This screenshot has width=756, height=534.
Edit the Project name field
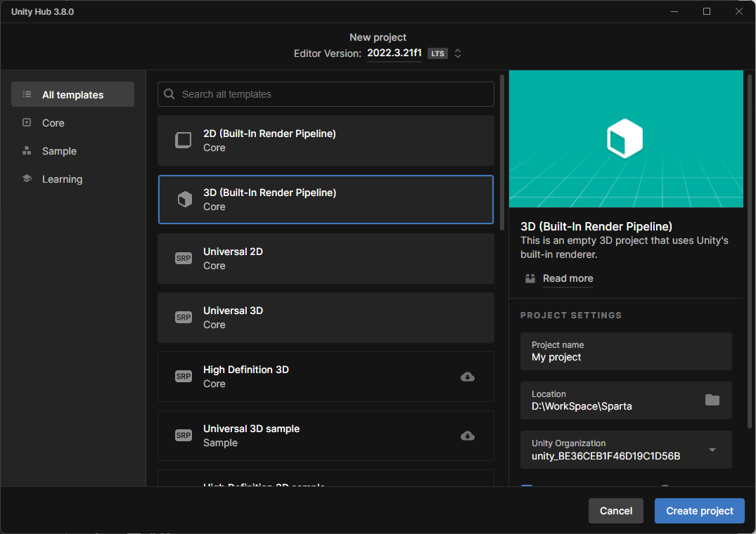[626, 351]
